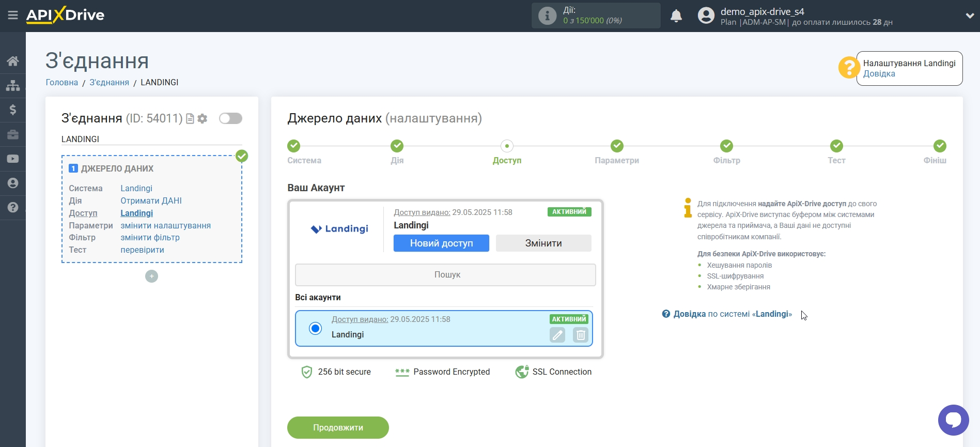Click перевірити test link
980x447 pixels.
coord(142,250)
